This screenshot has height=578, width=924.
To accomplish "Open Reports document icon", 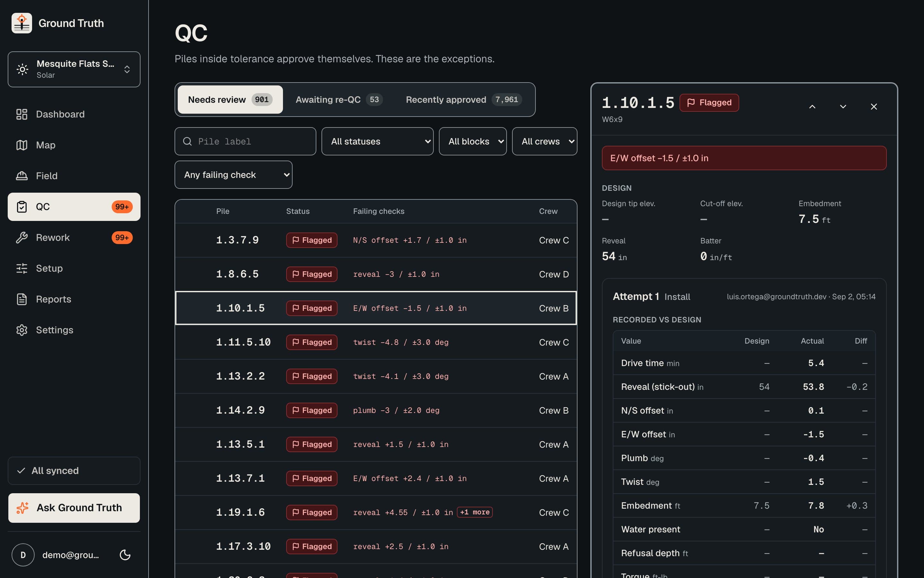I will point(22,299).
